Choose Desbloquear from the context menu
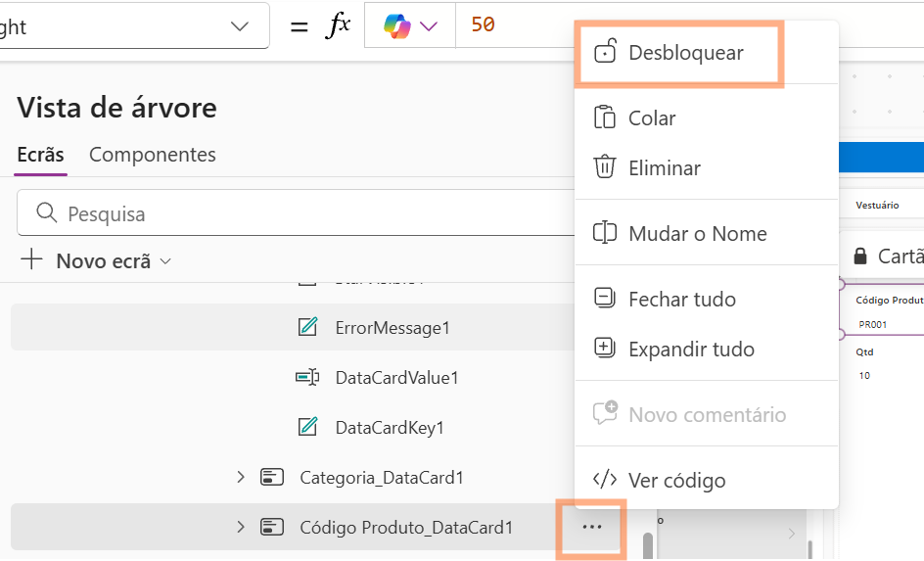 (x=685, y=53)
